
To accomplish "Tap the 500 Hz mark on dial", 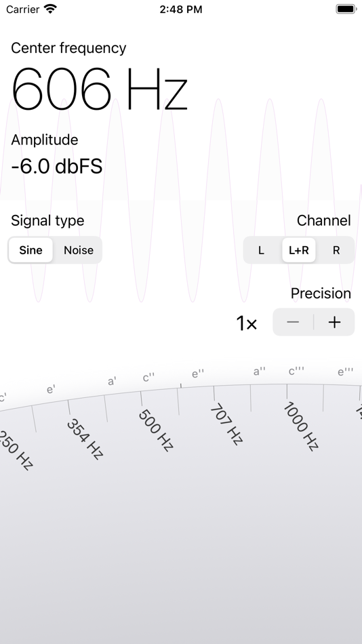I will (155, 430).
